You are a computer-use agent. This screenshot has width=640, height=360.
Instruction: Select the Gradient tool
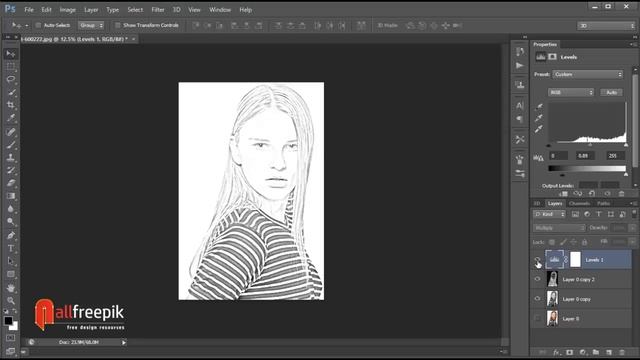(11, 196)
